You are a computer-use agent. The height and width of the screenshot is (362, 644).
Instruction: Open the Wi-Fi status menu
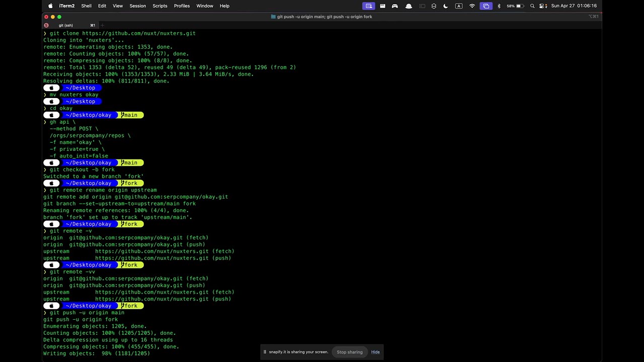(x=472, y=6)
